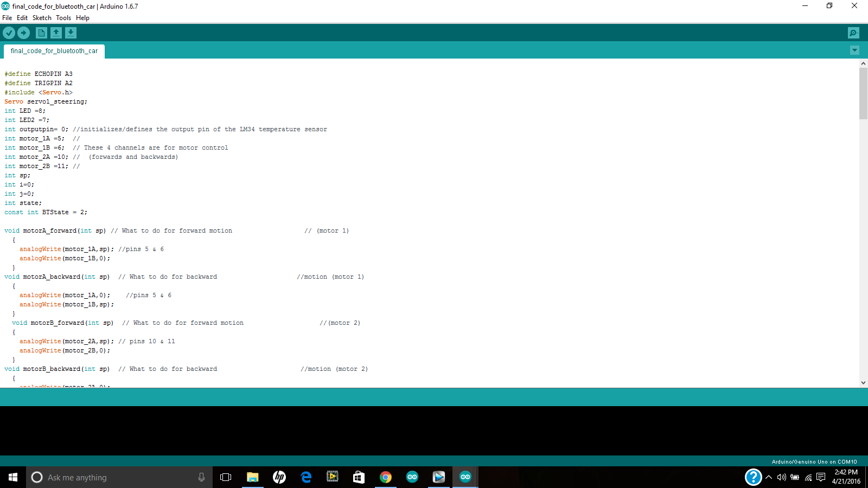868x488 pixels.
Task: Open the volume control tray icon
Action: (782, 477)
